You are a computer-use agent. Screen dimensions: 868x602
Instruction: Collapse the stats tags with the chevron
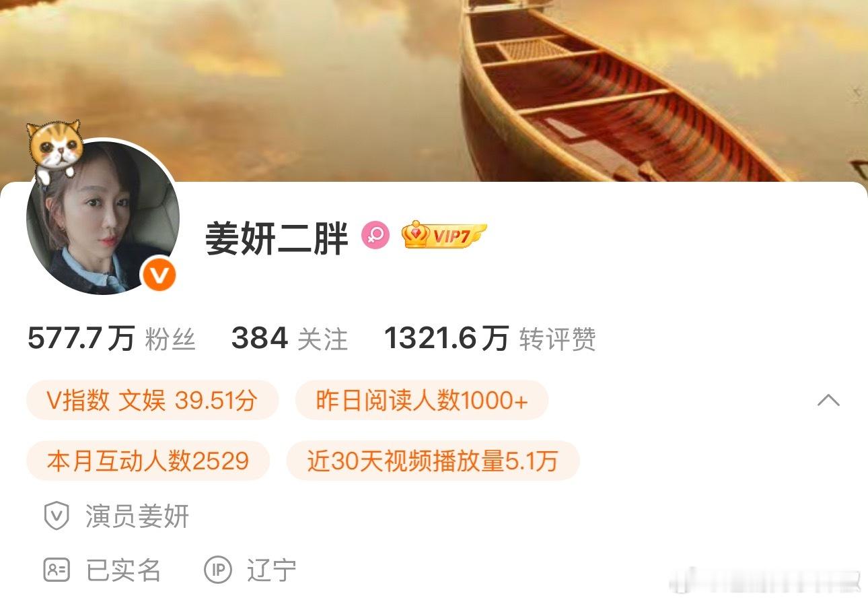coord(828,400)
